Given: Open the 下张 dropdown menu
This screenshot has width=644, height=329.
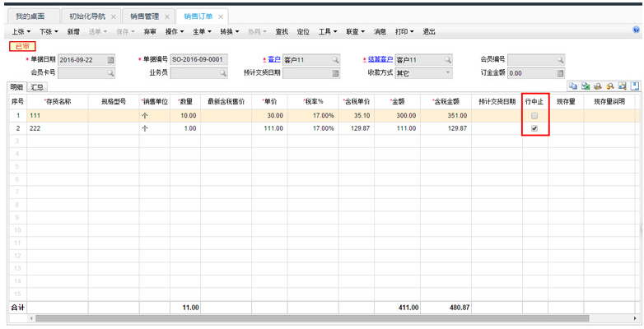Looking at the screenshot, I should coord(49,31).
